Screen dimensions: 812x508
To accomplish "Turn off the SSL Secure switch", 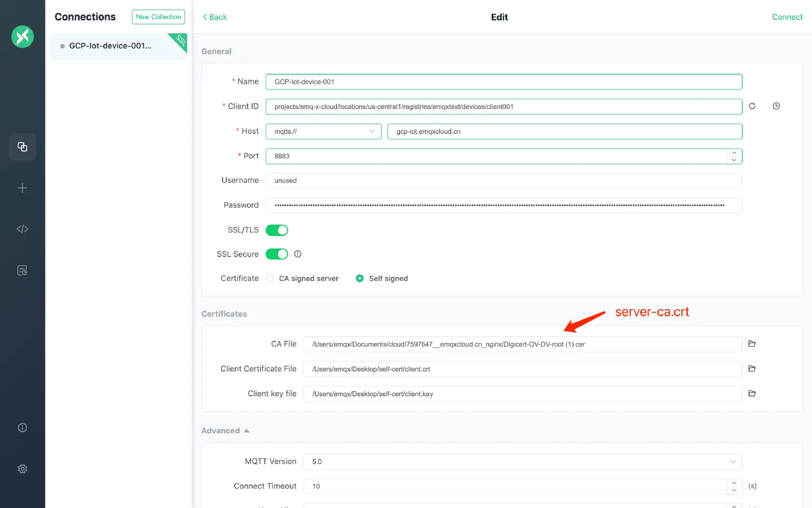I will point(276,254).
